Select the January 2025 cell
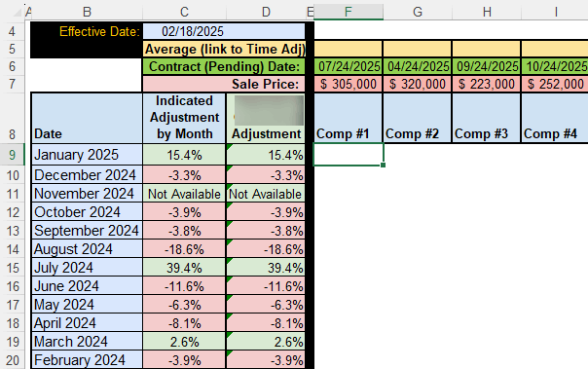The image size is (588, 369). (x=87, y=155)
